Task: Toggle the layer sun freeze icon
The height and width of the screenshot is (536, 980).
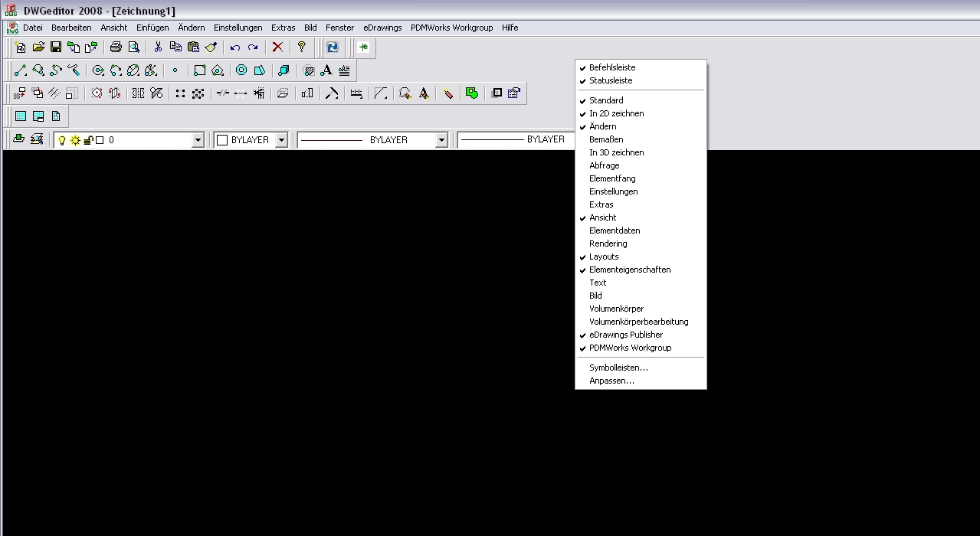Action: click(75, 140)
